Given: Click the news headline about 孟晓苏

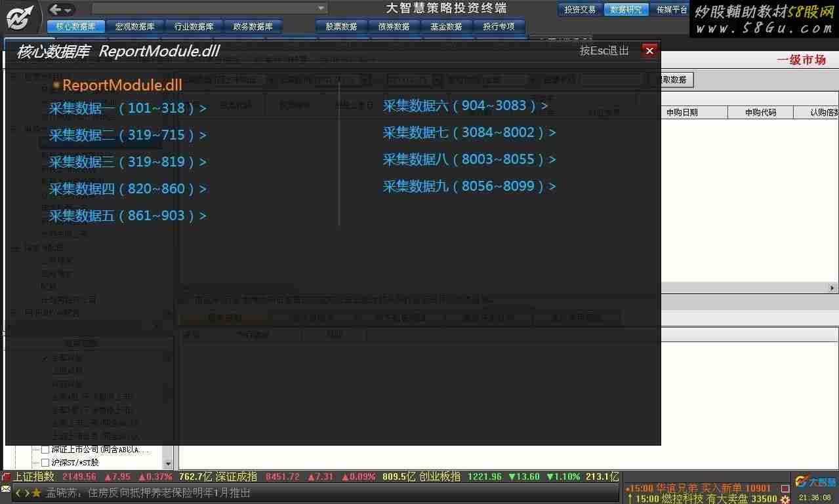Looking at the screenshot, I should (x=148, y=493).
